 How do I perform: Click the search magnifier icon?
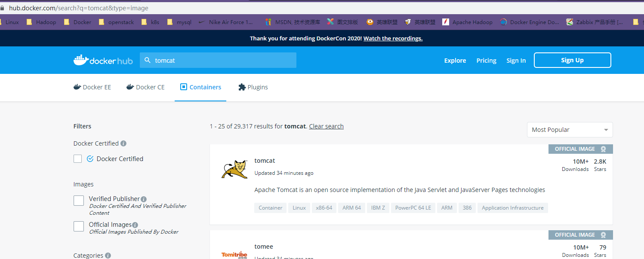[x=148, y=61]
